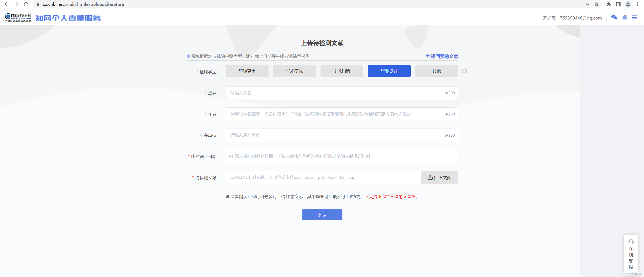Screen dimensions: 644x277
Task: Click the WeChat icon in the header
Action: pyautogui.click(x=614, y=17)
